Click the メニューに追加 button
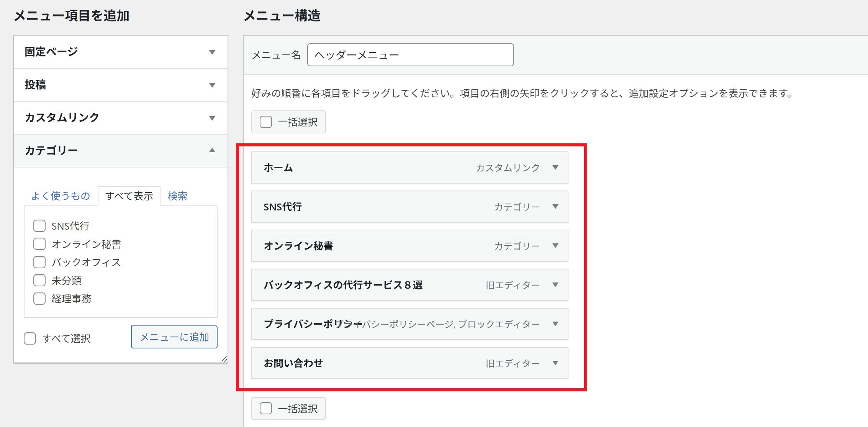 174,337
